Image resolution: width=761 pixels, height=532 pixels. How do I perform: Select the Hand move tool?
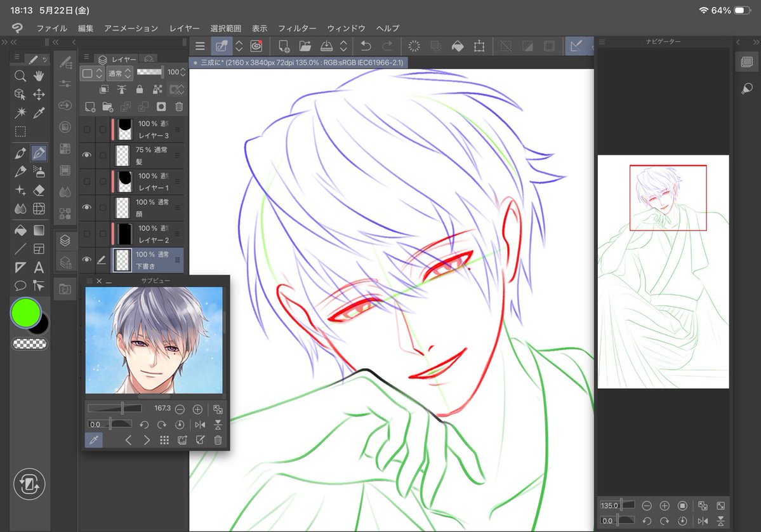point(39,76)
